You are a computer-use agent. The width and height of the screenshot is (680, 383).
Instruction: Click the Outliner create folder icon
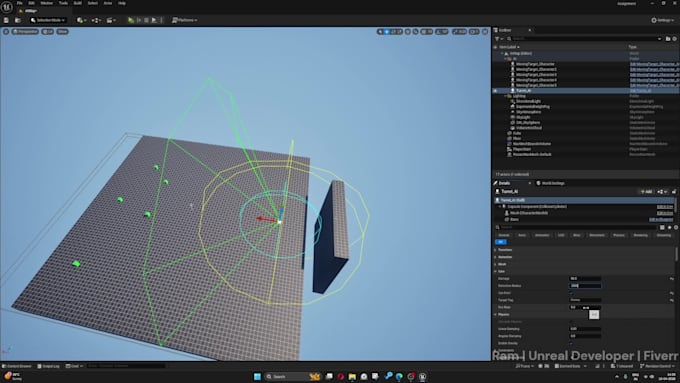[x=668, y=39]
